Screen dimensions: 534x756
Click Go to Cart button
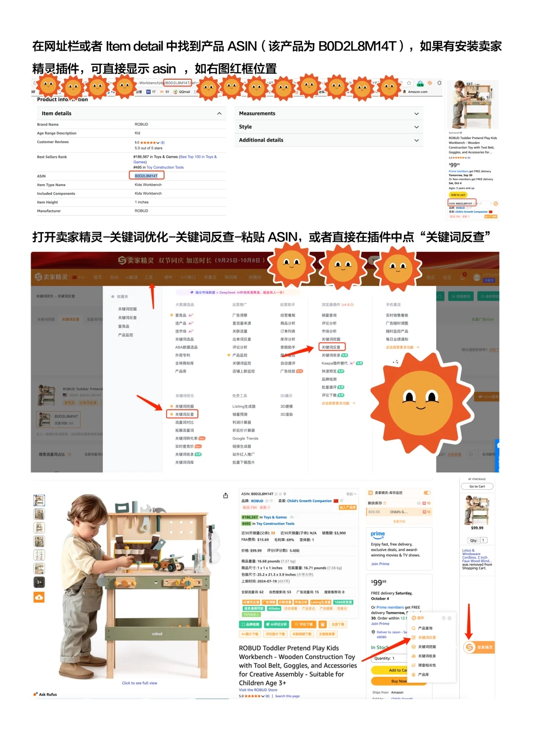coord(477,486)
